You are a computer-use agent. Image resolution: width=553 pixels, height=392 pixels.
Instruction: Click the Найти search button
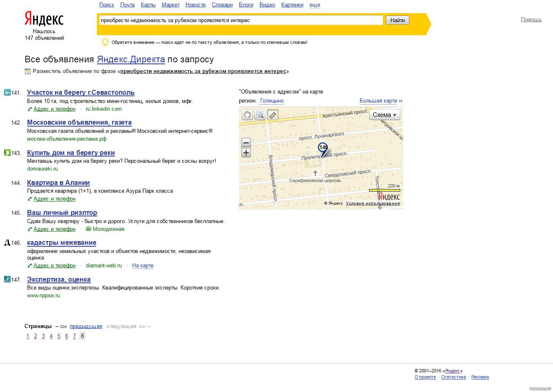397,20
